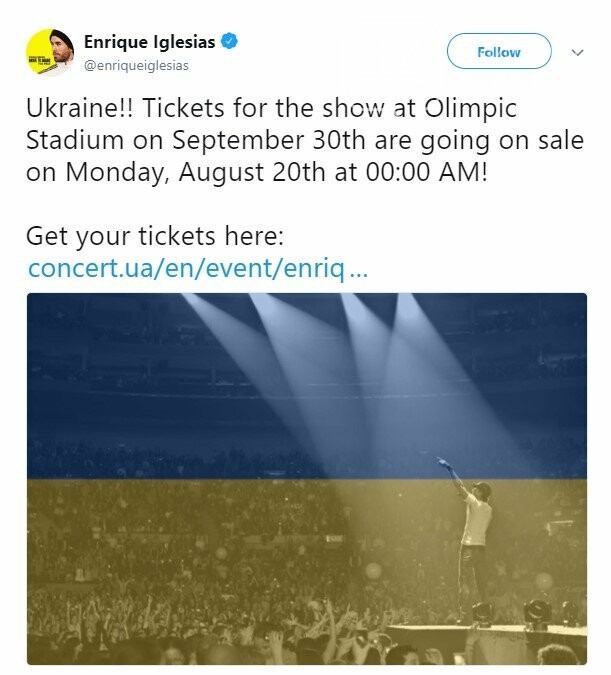This screenshot has height=675, width=611.
Task: Open the tweet options chevron menu
Action: click(x=578, y=51)
